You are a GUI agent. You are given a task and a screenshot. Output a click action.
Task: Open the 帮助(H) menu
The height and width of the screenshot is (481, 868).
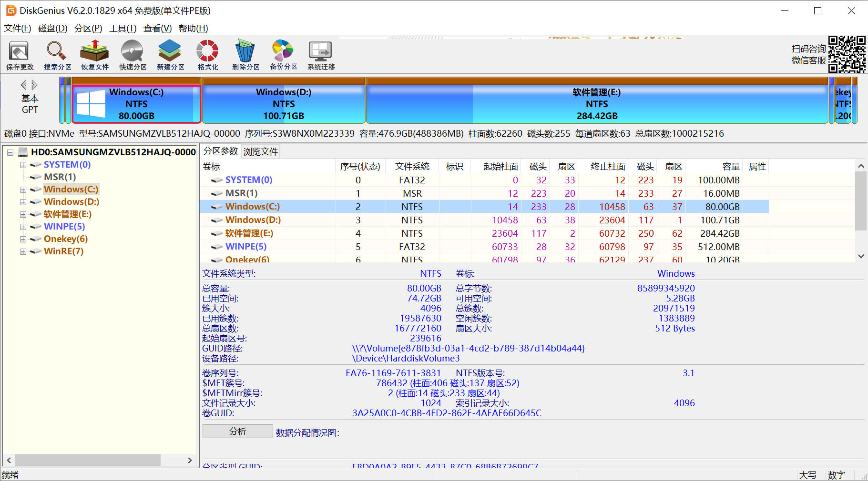coord(194,29)
